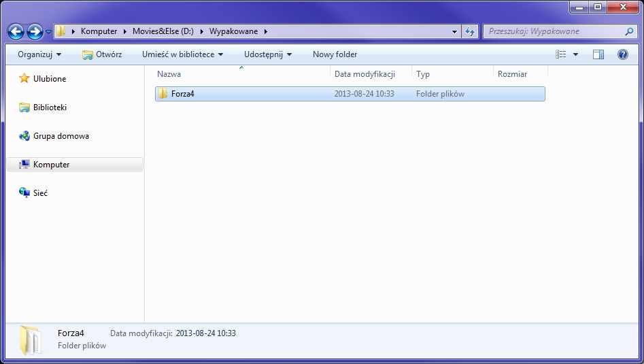Click the Forza4 folder icon in the list
This screenshot has width=644, height=364.
click(x=163, y=94)
